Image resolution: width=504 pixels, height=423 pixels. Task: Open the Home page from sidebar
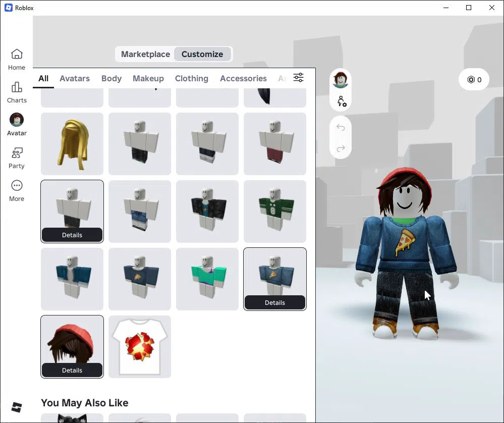[x=17, y=60]
